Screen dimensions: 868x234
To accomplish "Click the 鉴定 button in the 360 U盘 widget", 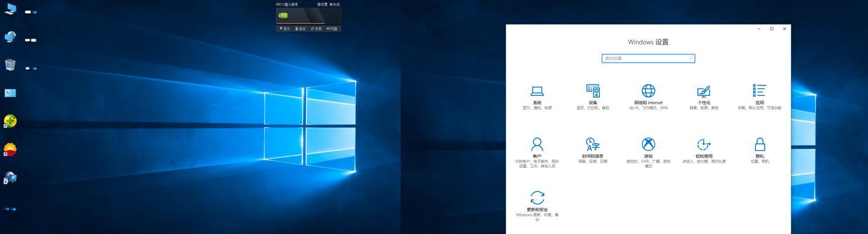I will coord(300,29).
